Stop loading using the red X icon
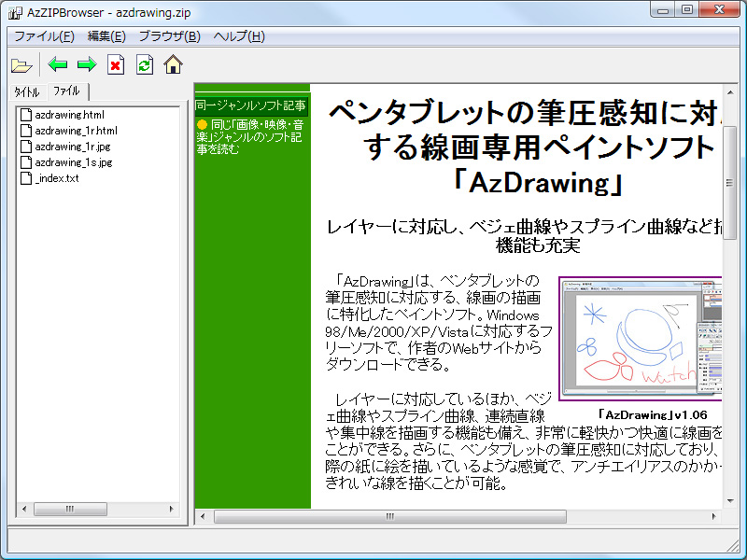Image resolution: width=747 pixels, height=560 pixels. (115, 64)
